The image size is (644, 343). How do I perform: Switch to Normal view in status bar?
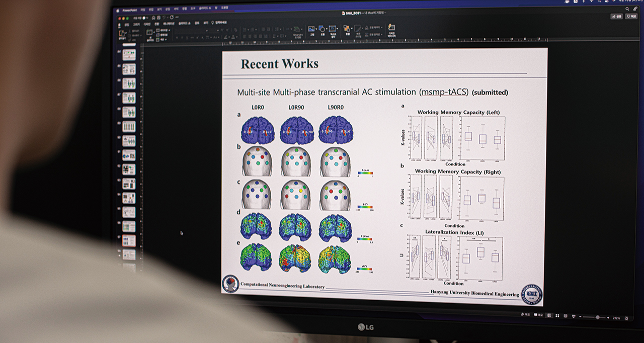tap(549, 315)
